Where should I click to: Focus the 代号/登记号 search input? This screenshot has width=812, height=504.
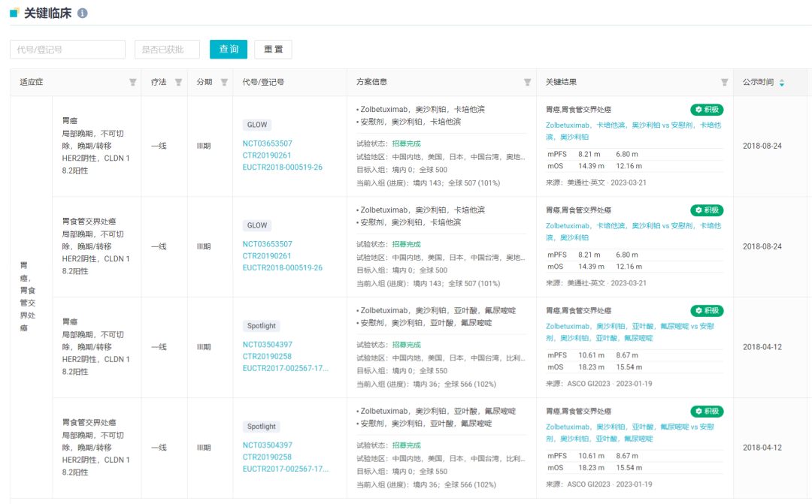(68, 50)
